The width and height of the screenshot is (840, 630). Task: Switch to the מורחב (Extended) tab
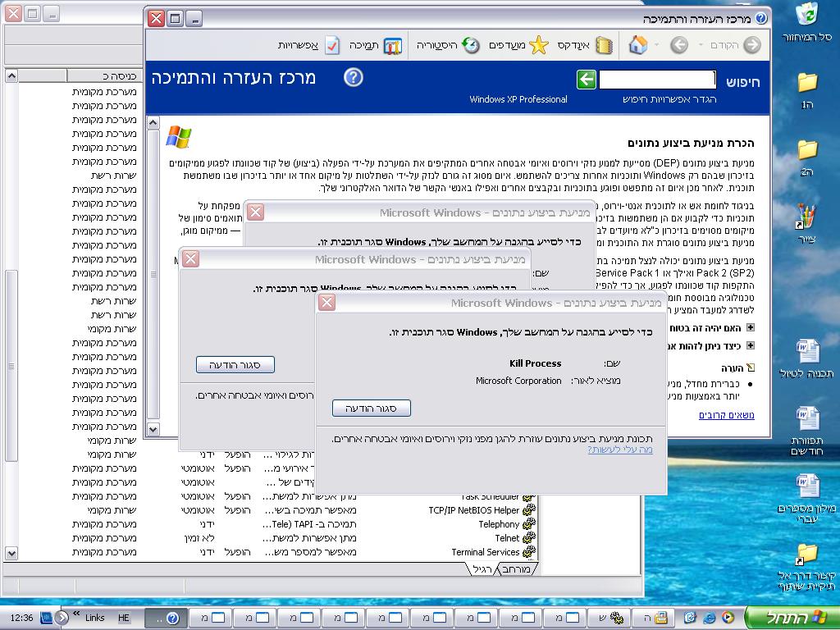(x=517, y=569)
